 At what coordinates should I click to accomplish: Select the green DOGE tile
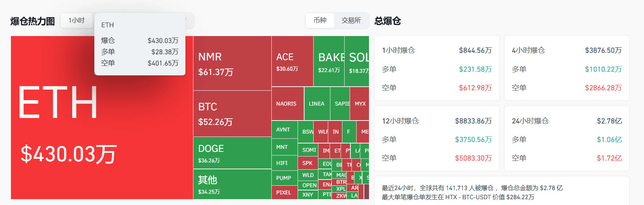click(x=232, y=153)
